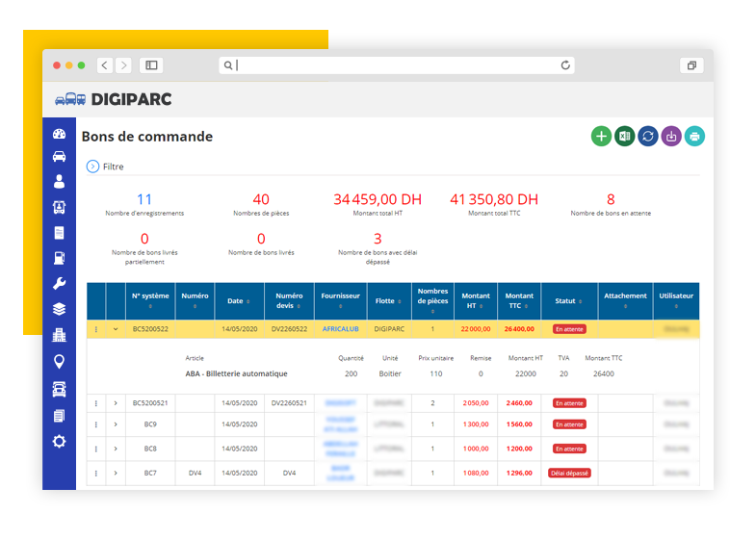Sort by the Utilisateur column header
This screenshot has width=756, height=539.
point(676,300)
